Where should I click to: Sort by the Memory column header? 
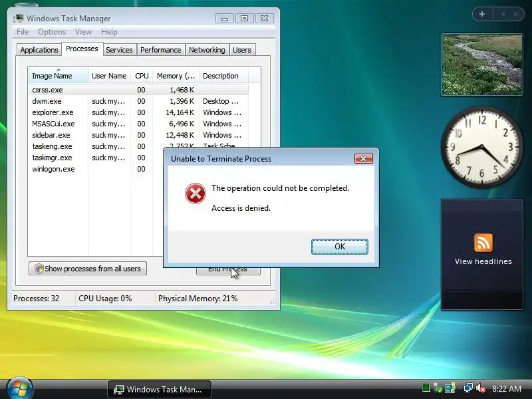click(176, 76)
